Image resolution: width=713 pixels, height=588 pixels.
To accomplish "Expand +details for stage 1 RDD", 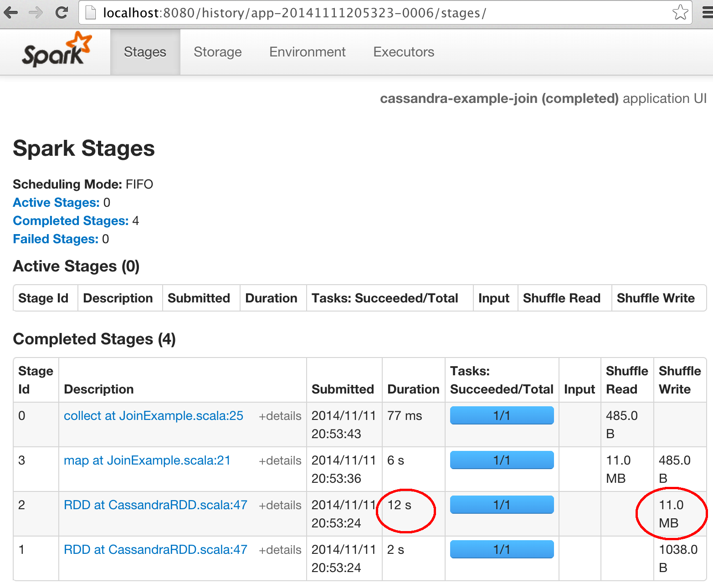I will pyautogui.click(x=280, y=550).
